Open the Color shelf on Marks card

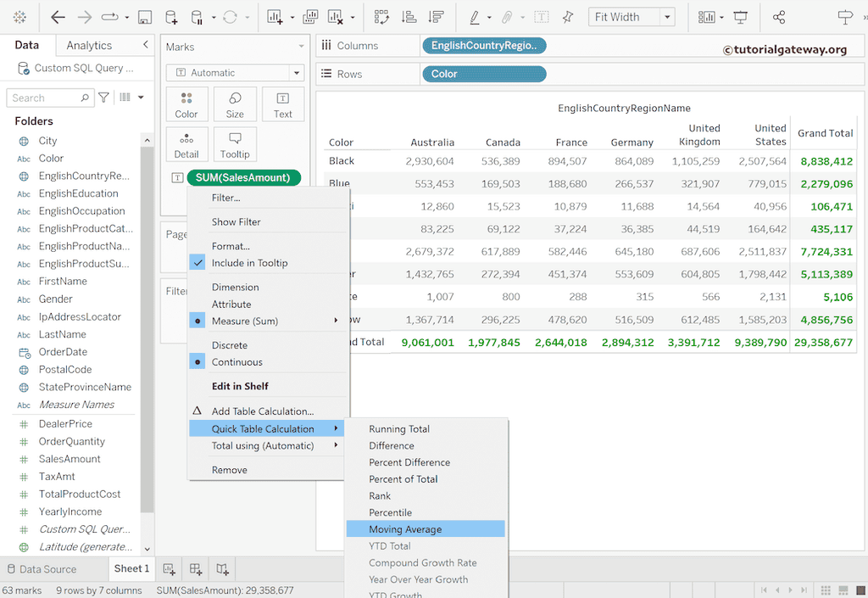(186, 103)
